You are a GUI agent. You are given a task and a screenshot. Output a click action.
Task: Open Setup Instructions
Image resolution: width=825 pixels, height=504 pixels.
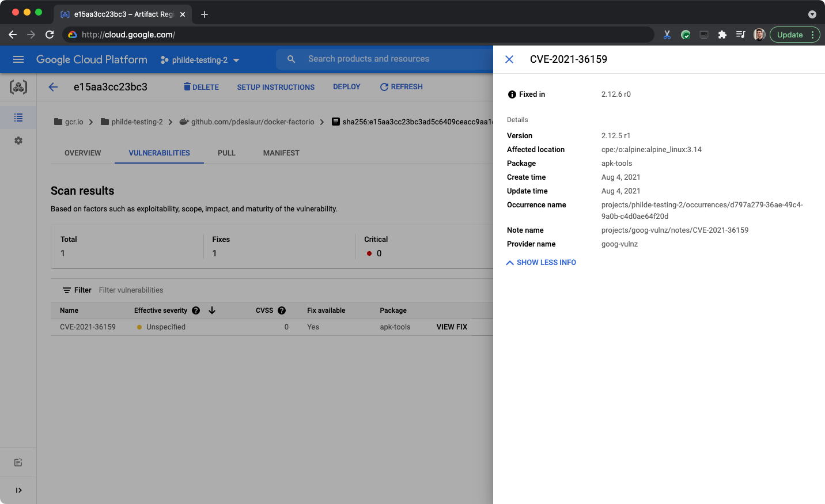(x=276, y=87)
